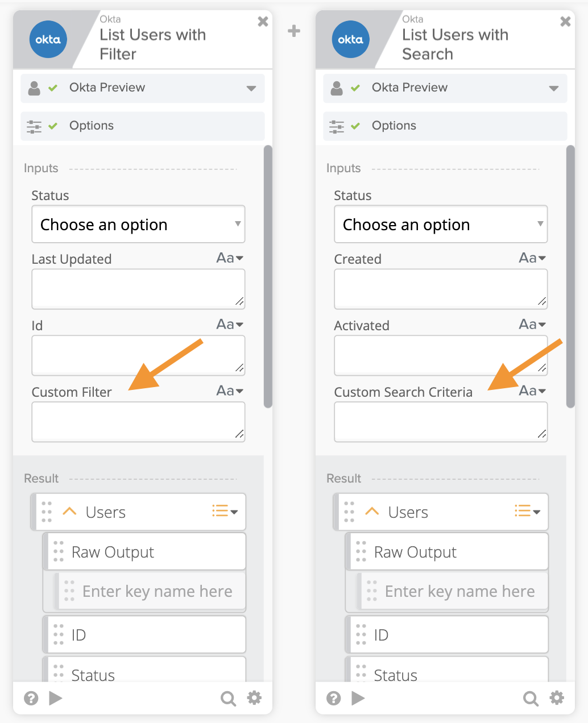This screenshot has height=723, width=588.
Task: Click magnifier icon on the Filter card footer
Action: pyautogui.click(x=228, y=698)
